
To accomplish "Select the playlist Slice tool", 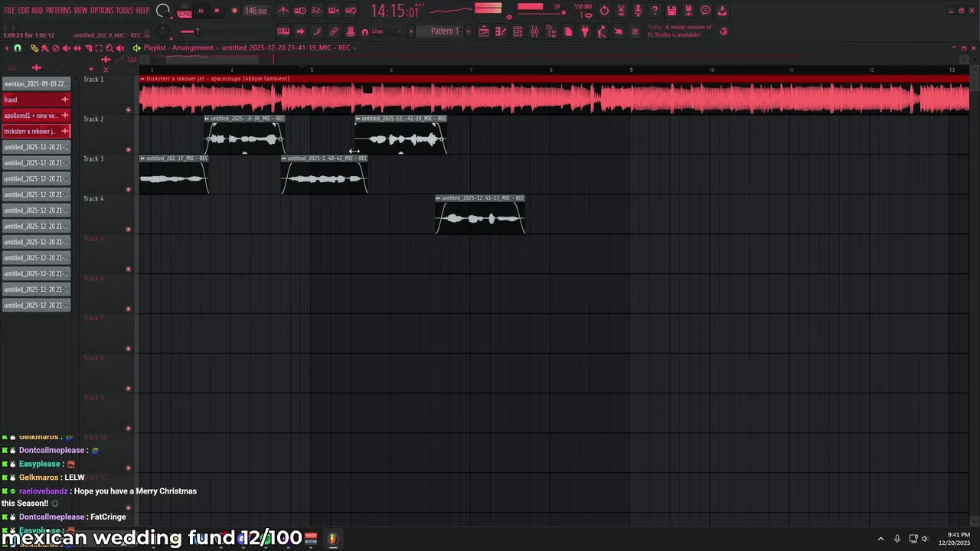I will tap(88, 48).
